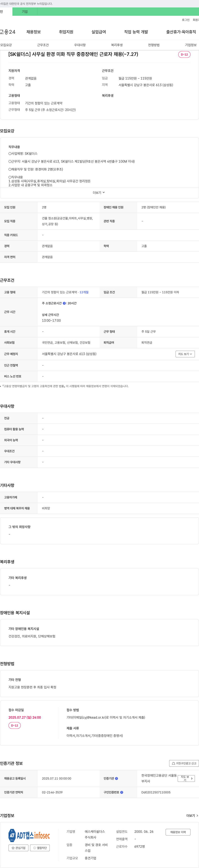This screenshot has height=868, width=199.
Task: Toggle the 관심기업 star button
Action: coord(18,848)
